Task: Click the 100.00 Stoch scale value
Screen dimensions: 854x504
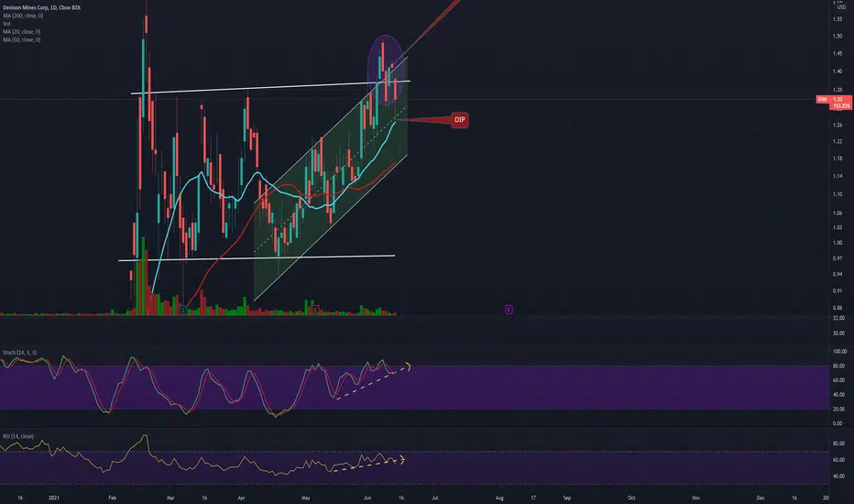Action: click(839, 352)
